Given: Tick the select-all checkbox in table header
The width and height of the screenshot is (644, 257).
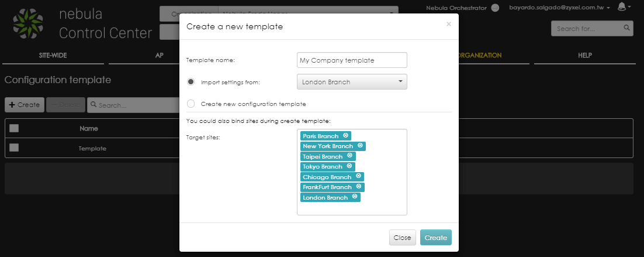Looking at the screenshot, I should click(x=14, y=128).
